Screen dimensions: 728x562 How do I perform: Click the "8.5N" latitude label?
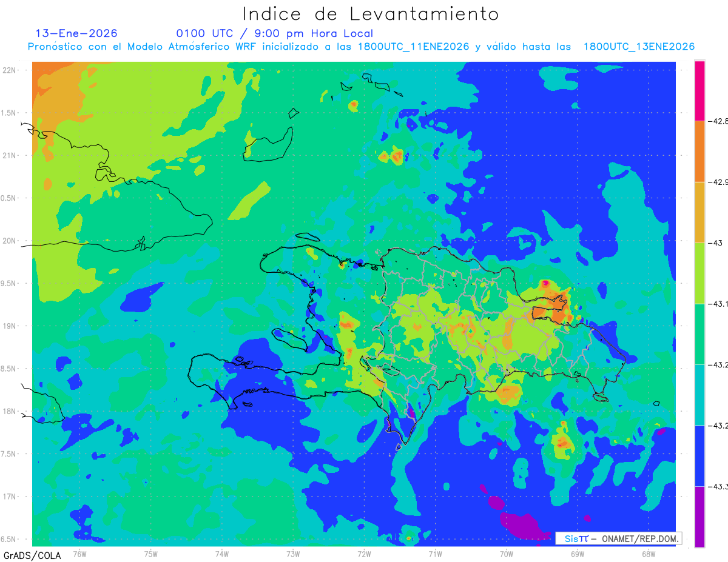pos(8,369)
